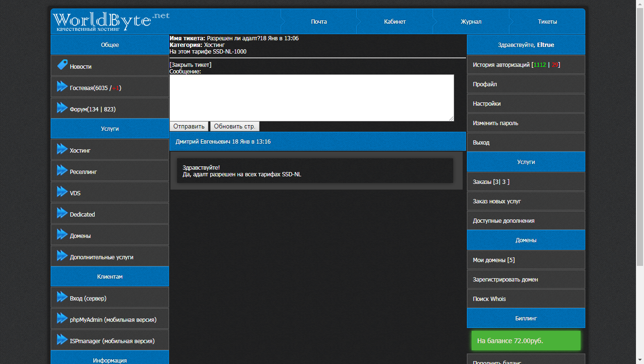
Task: Click the Закрыть тикет link
Action: 190,65
